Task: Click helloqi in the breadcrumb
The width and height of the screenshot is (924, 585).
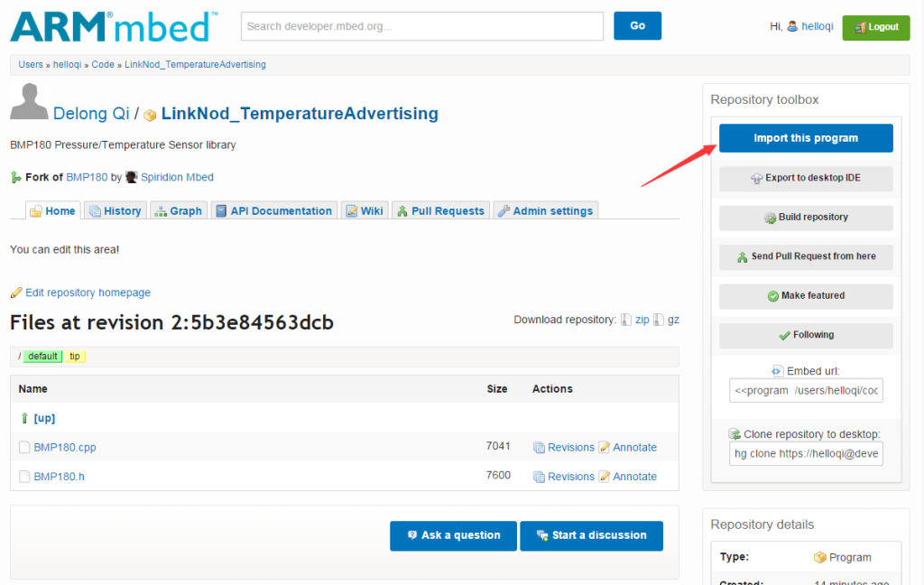Action: tap(67, 64)
